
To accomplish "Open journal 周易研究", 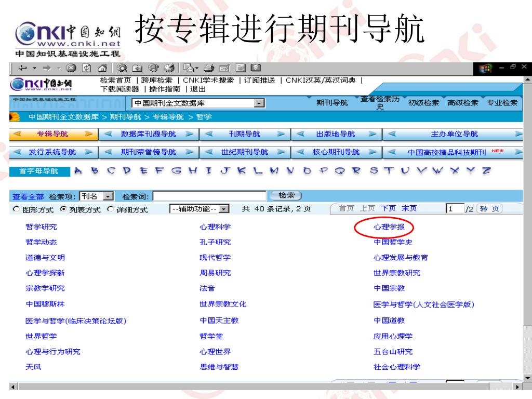I will pos(215,273).
